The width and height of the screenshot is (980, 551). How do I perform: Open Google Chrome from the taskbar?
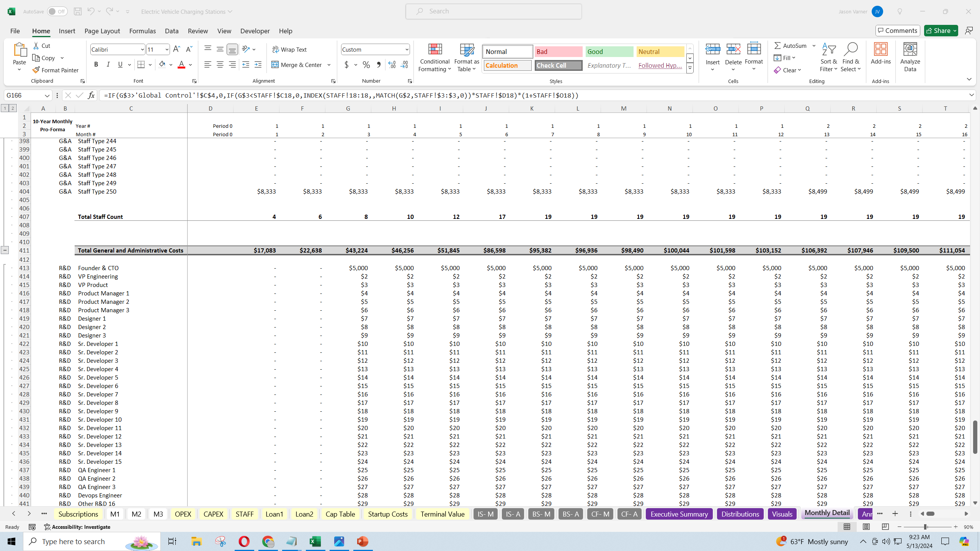pyautogui.click(x=268, y=541)
